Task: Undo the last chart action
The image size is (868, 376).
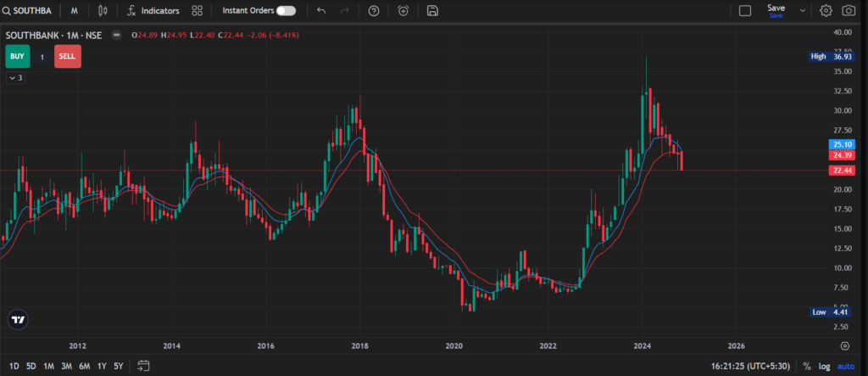Action: point(321,10)
